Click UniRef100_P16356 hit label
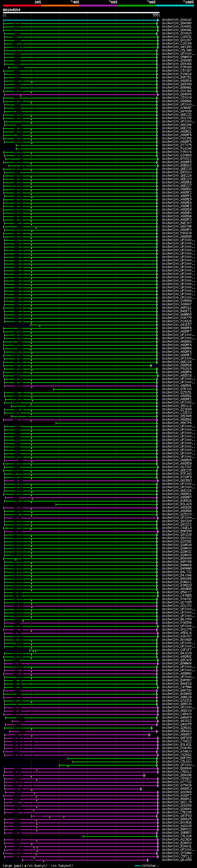The width and height of the screenshot is (197, 868). (x=177, y=139)
